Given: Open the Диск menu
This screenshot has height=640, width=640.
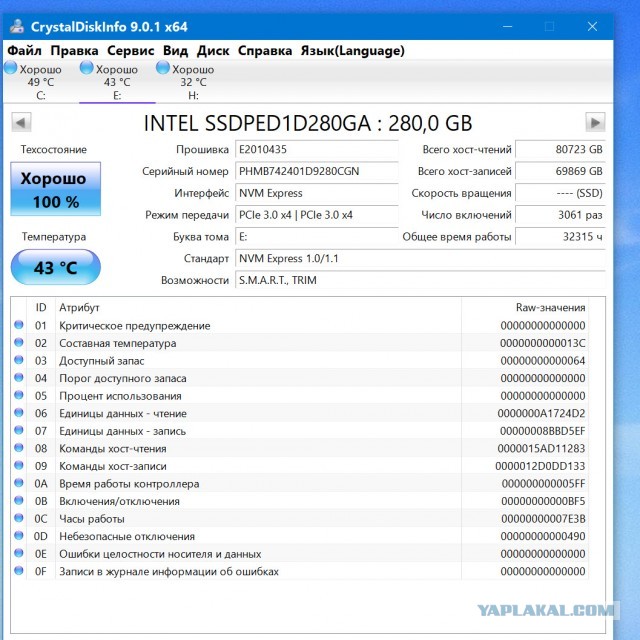Looking at the screenshot, I should coord(213,51).
